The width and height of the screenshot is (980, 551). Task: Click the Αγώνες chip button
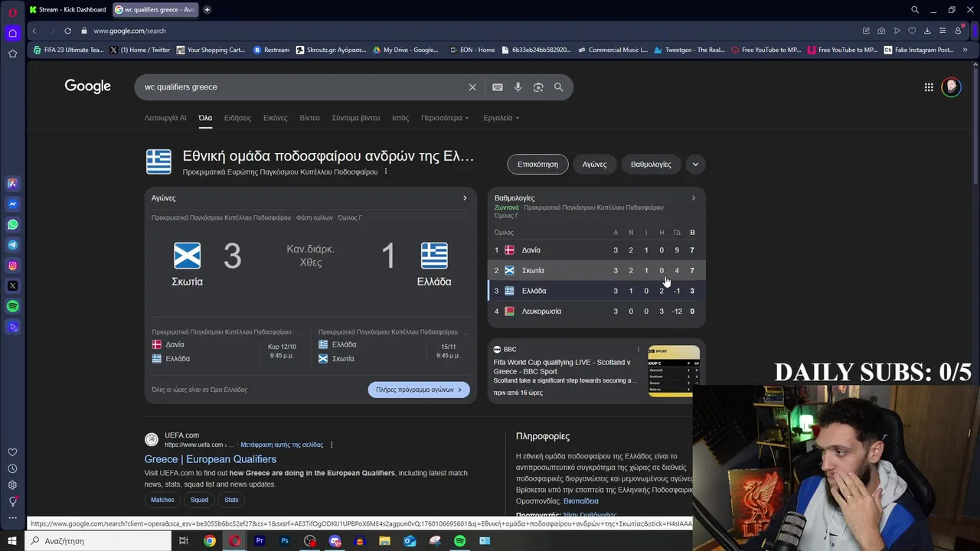[594, 164]
